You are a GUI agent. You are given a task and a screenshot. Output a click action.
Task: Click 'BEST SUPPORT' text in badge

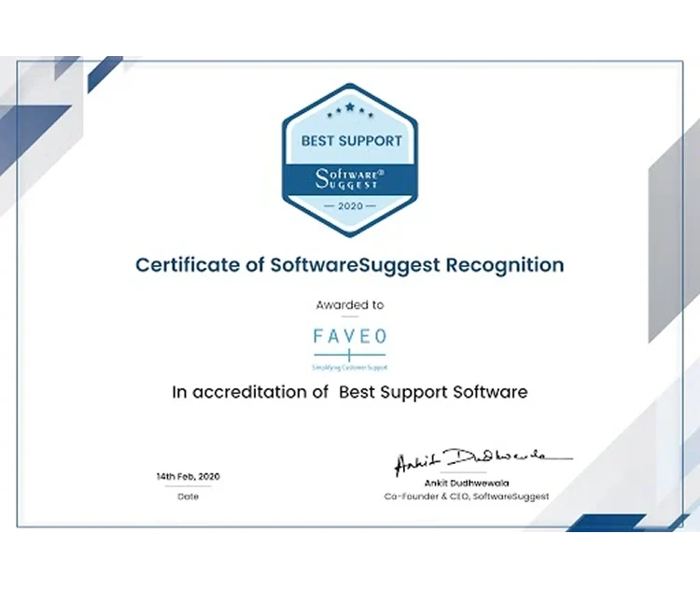click(x=351, y=141)
